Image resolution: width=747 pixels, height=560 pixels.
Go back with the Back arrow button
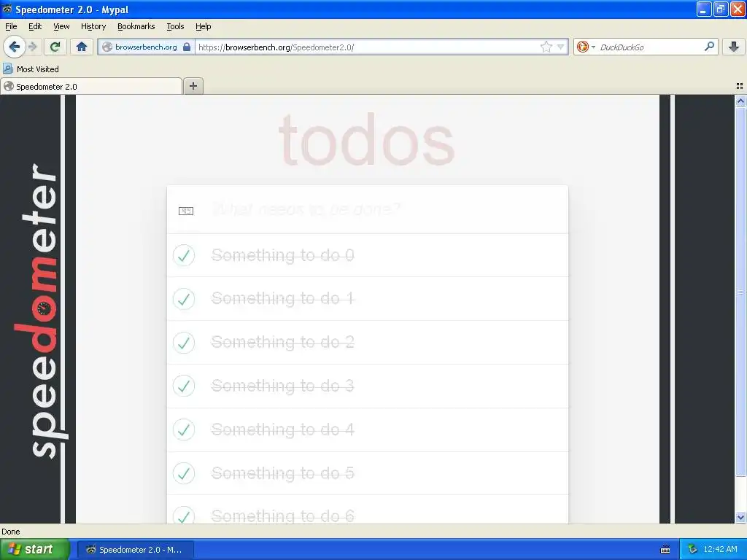[14, 47]
